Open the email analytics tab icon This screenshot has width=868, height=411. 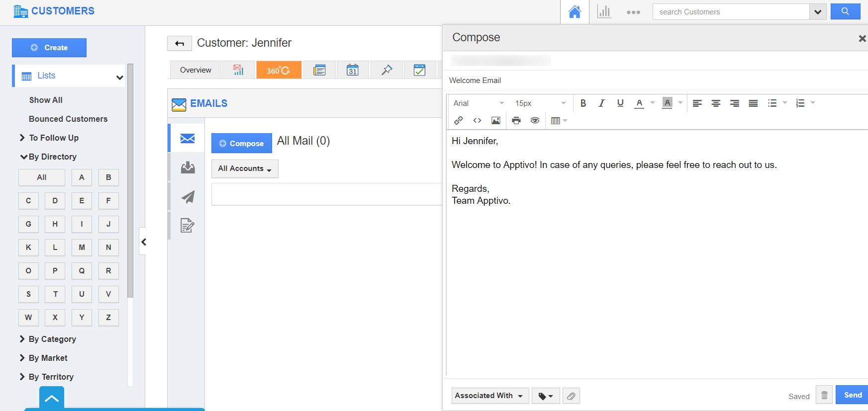click(239, 70)
